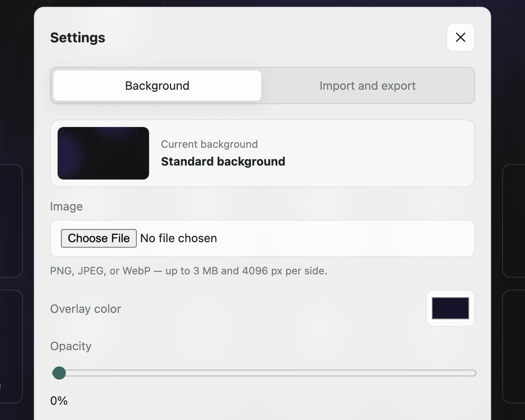This screenshot has height=420, width=525.
Task: Click the 0% opacity value
Action: pos(59,400)
